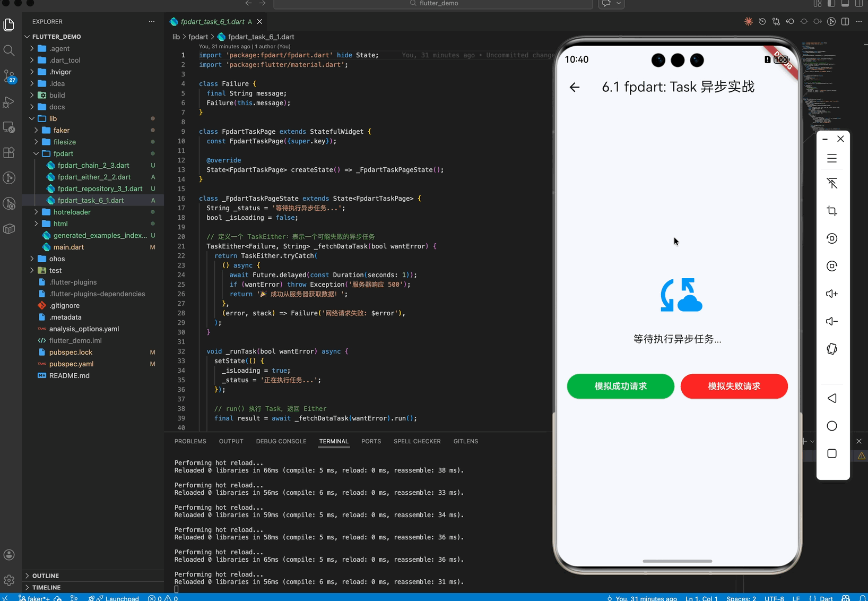Take a screenshot crop in emulator toolbar
Image resolution: width=868 pixels, height=601 pixels.
832,211
